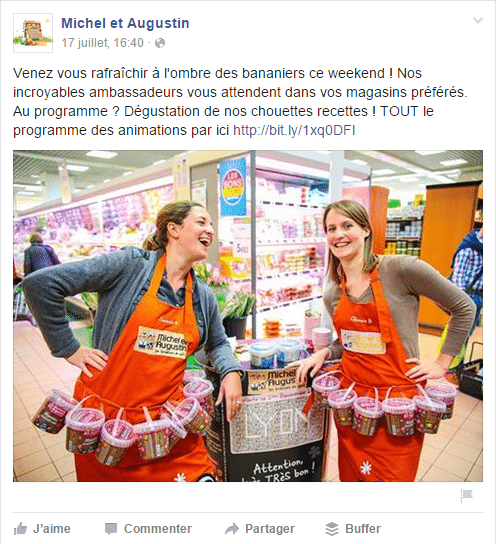Click the globe public audience icon
Viewport: 496px width, 544px height.
click(x=160, y=43)
